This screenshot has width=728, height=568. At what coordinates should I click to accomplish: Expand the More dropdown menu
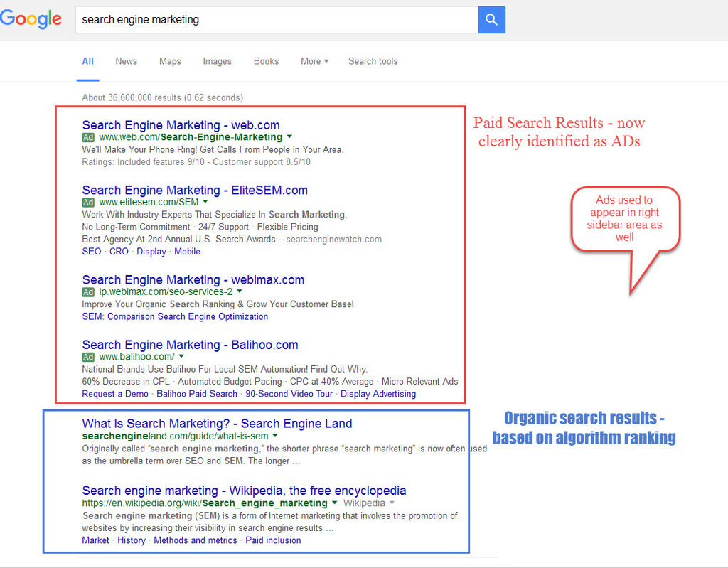coord(314,61)
